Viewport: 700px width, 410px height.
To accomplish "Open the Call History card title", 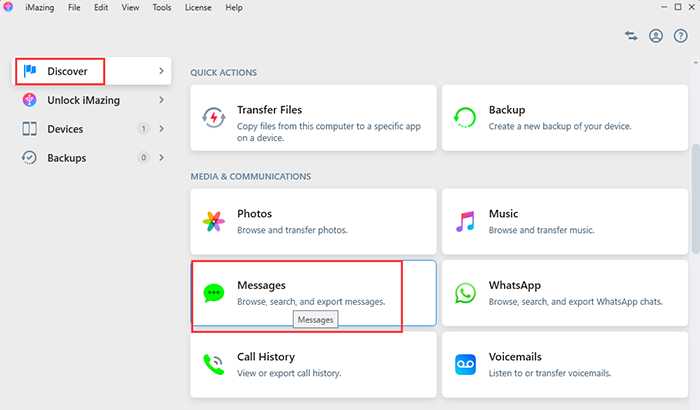I will point(266,357).
